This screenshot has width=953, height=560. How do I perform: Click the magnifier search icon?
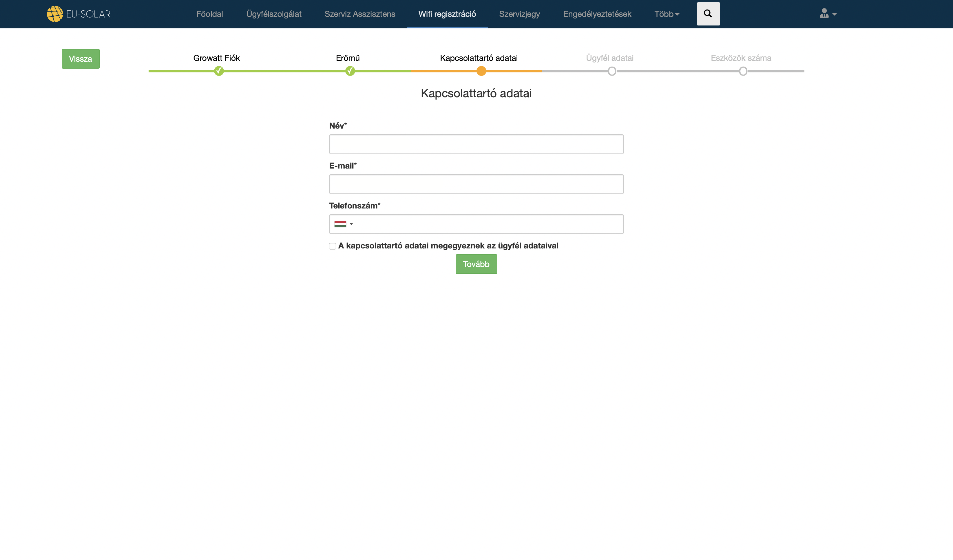708,14
